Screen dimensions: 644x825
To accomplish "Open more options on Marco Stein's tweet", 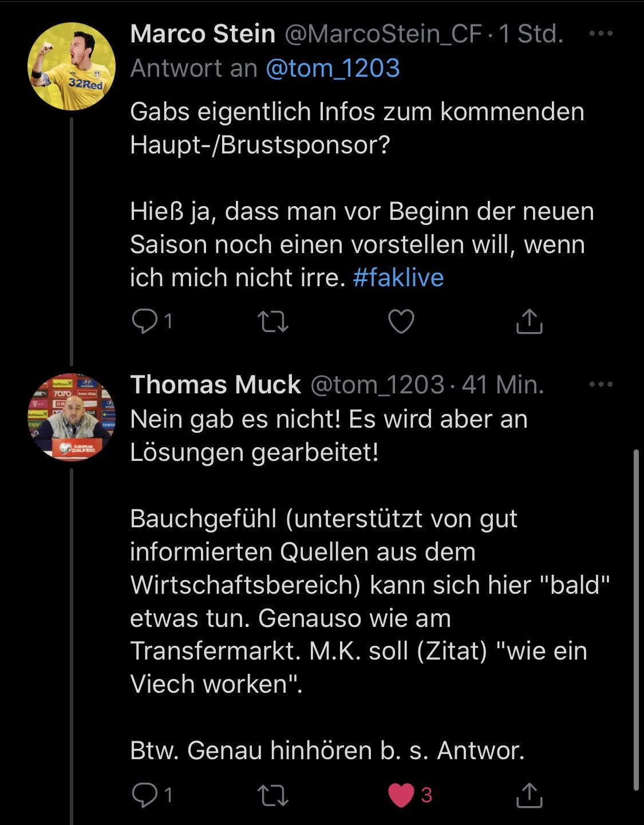I will pos(601,34).
